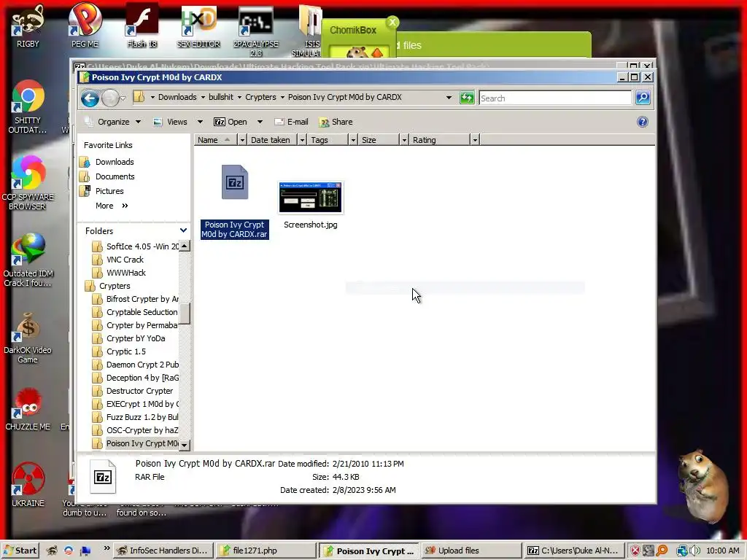Open the Rating column dropdown

475,140
